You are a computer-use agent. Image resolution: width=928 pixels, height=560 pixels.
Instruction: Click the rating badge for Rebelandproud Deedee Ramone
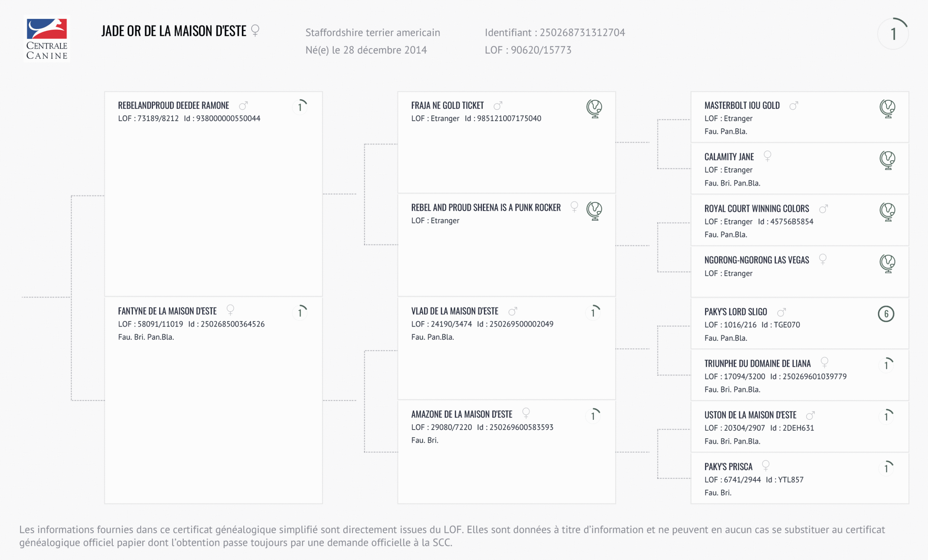pos(300,107)
